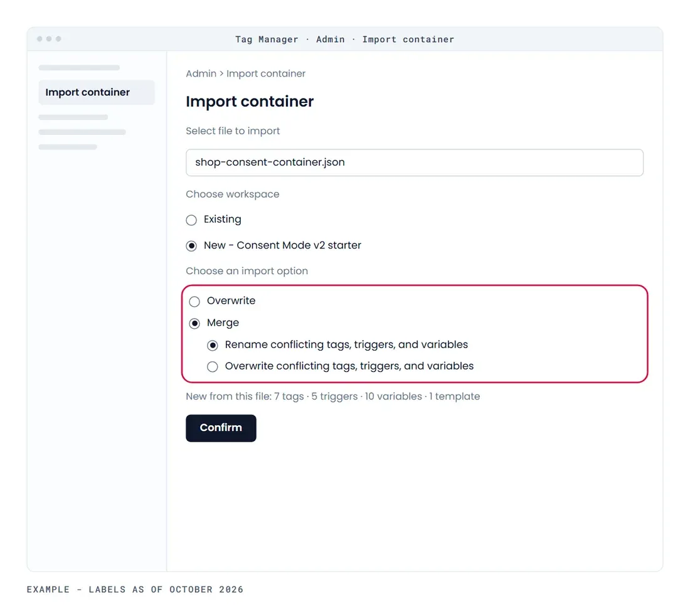Click the Import container breadcrumb item
This screenshot has height=616, width=690.
click(x=266, y=73)
